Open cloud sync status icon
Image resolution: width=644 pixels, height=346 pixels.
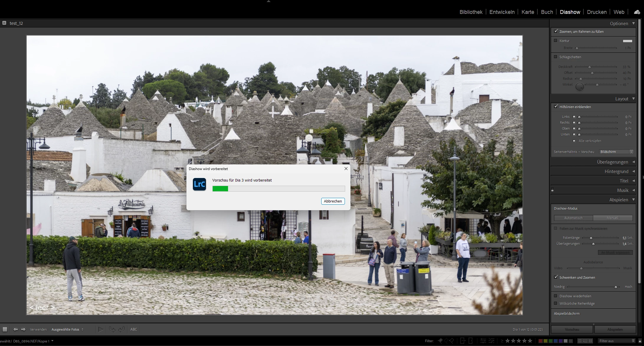[637, 12]
